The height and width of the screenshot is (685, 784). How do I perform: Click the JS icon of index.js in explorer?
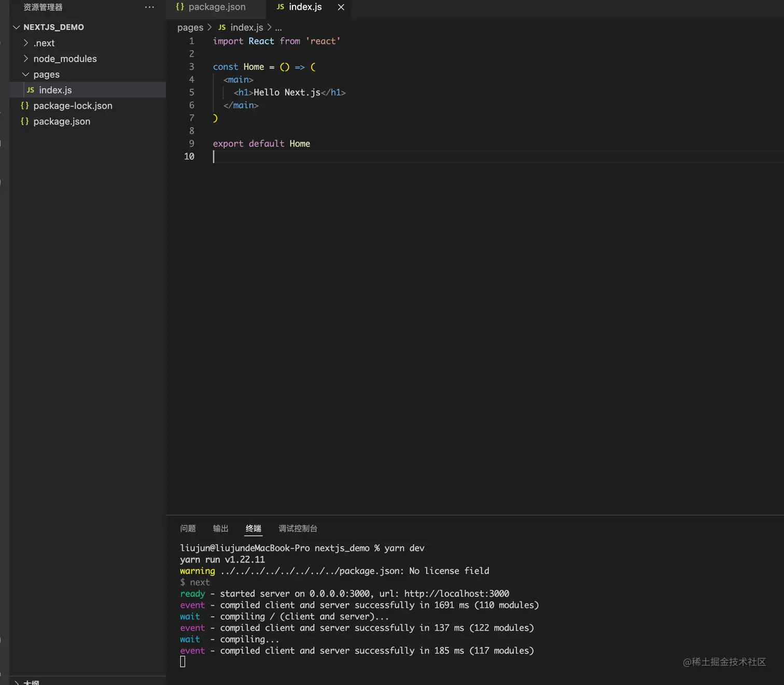pos(31,90)
